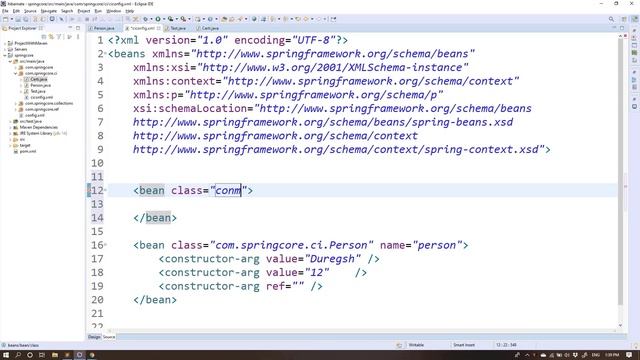Click the Writable status bar entry
The height and width of the screenshot is (360, 640).
pos(416,345)
